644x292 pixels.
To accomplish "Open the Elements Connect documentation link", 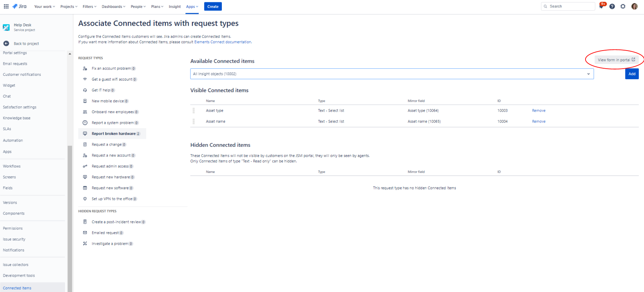I will click(x=223, y=42).
